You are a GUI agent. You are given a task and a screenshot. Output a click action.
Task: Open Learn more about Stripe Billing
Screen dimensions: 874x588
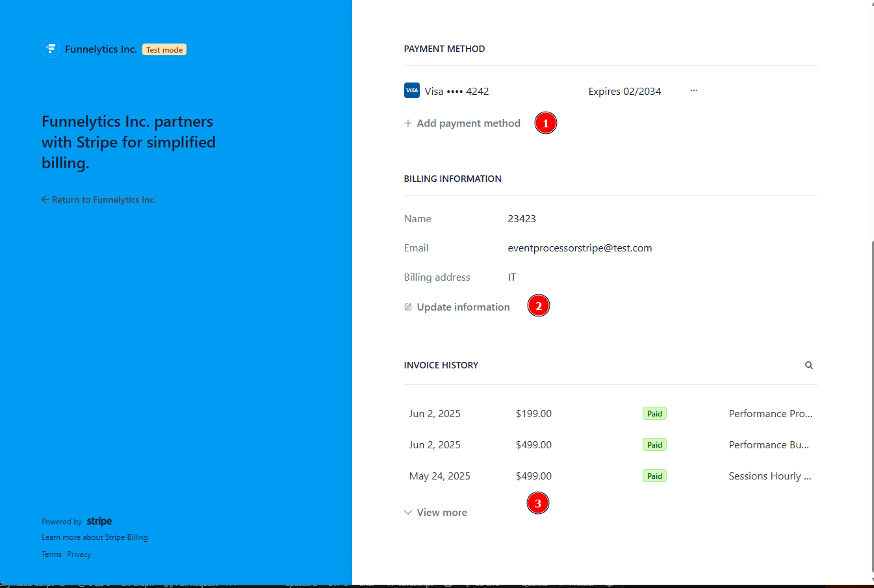pyautogui.click(x=95, y=537)
